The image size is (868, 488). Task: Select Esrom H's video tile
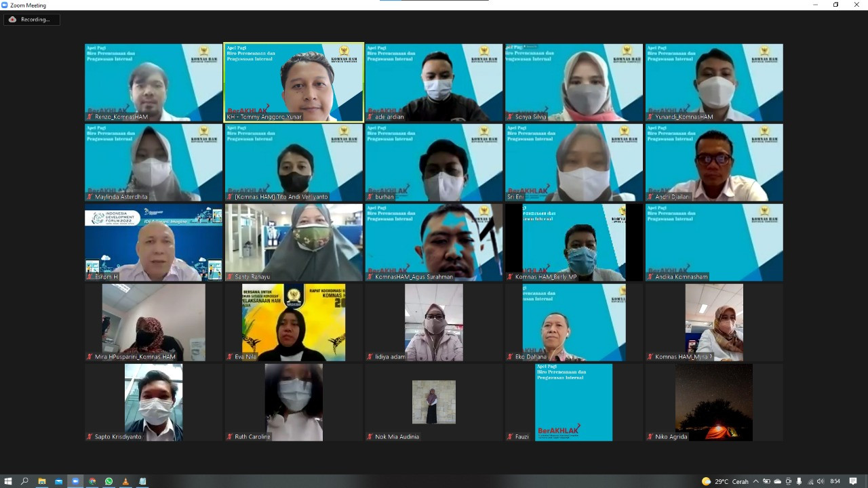tap(153, 243)
